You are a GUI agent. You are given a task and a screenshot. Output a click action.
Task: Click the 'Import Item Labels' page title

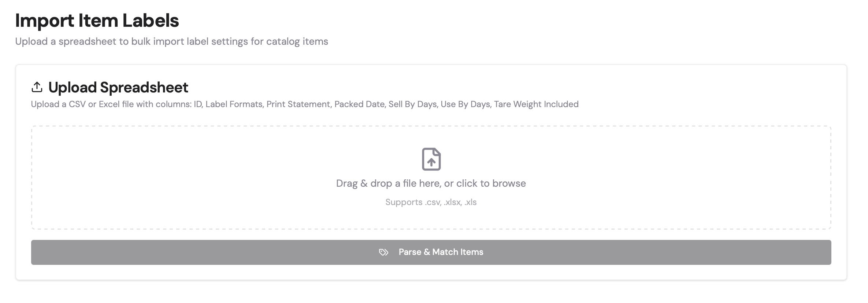(97, 21)
